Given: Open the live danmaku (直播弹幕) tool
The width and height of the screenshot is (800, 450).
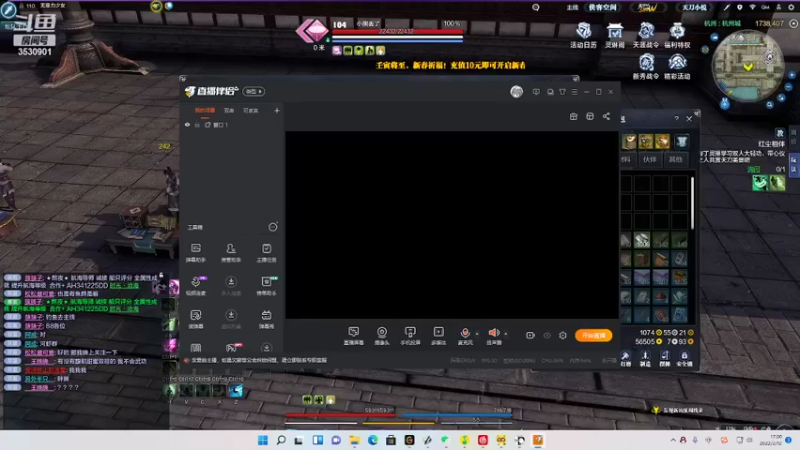Looking at the screenshot, I should pos(354,336).
